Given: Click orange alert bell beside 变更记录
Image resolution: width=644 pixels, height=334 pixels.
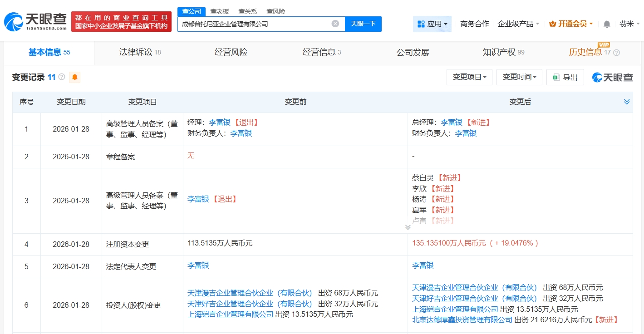Looking at the screenshot, I should coord(75,77).
